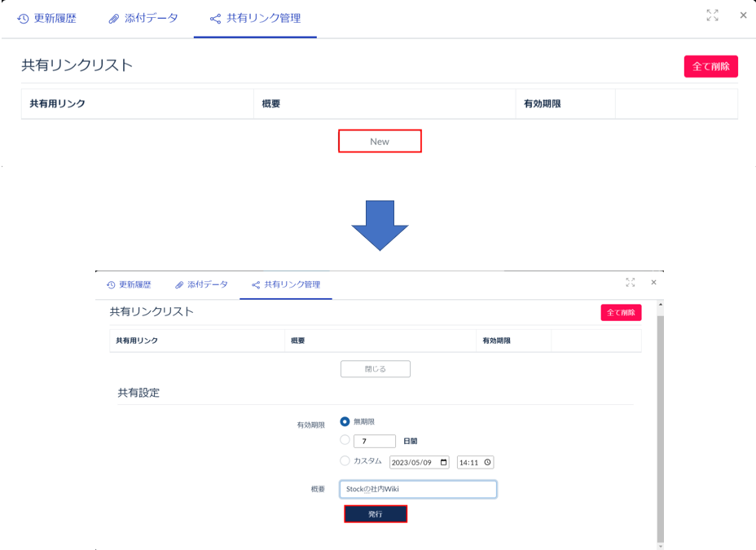The height and width of the screenshot is (550, 756).
Task: Click the New button under the link list
Action: [x=380, y=141]
